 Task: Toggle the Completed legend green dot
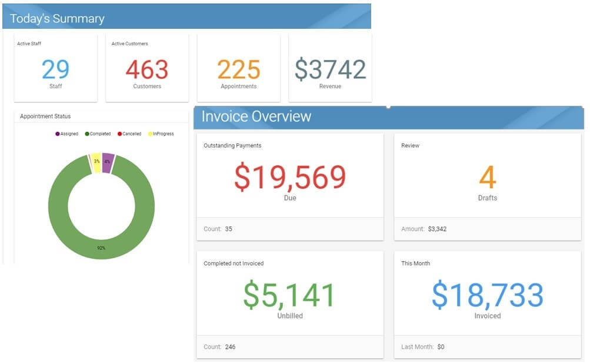pos(87,134)
